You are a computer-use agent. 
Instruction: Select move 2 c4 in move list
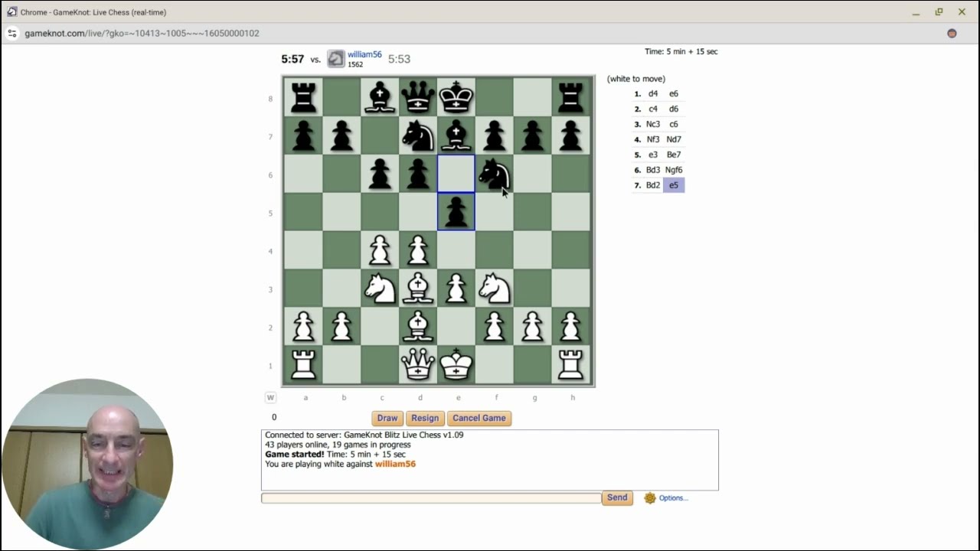coord(653,109)
